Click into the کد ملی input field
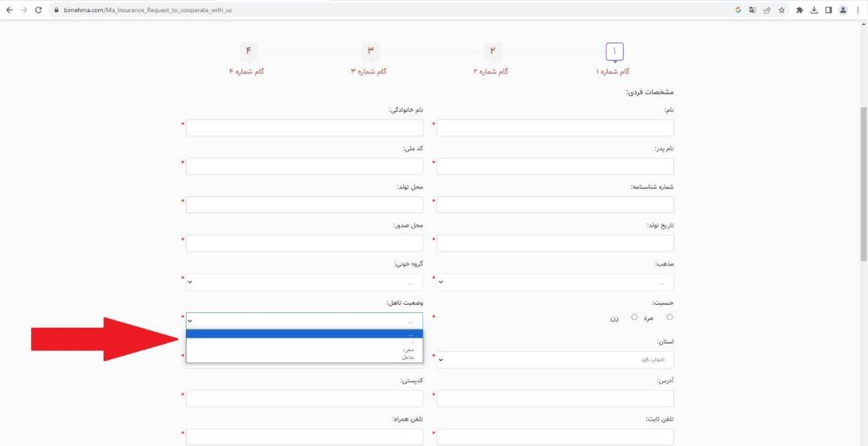Screen dimensions: 868x446 304,166
